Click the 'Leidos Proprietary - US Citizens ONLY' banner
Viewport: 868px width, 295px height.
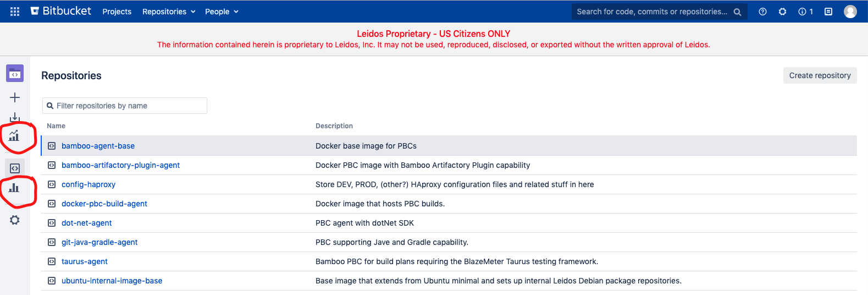click(434, 34)
